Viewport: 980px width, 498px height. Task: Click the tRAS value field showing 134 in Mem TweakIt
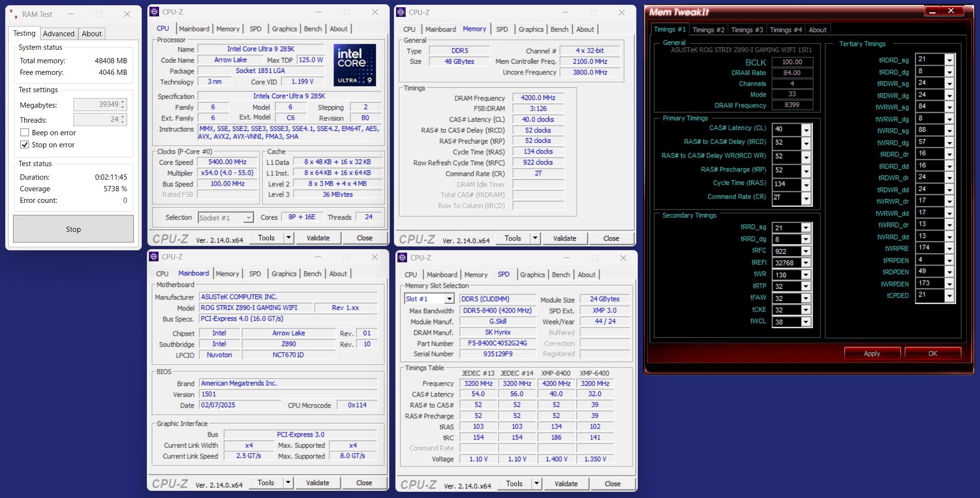pos(787,184)
